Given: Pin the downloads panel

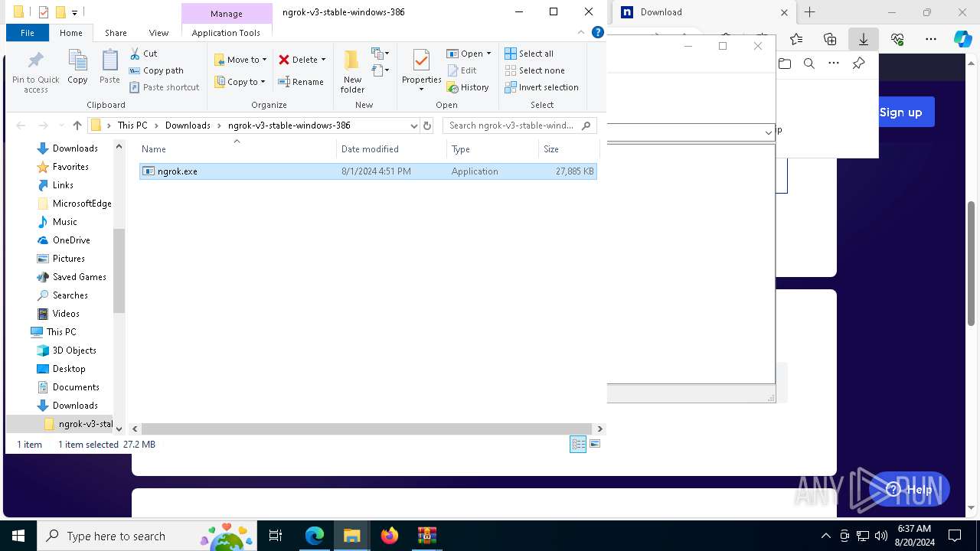Looking at the screenshot, I should (858, 64).
